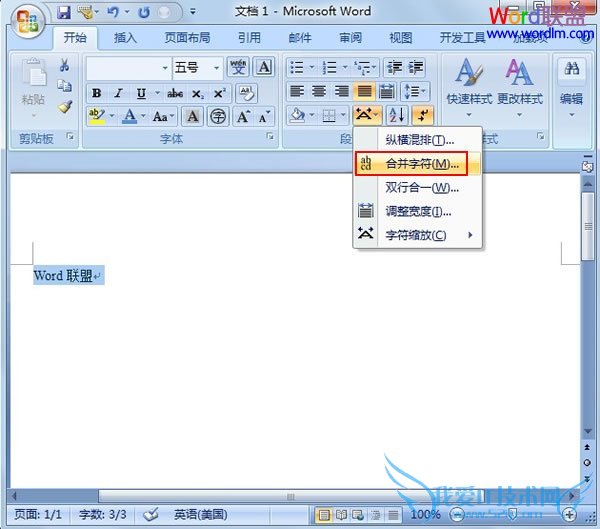The image size is (600, 529).
Task: Expand highlight color dropdown arrow
Action: [x=112, y=116]
